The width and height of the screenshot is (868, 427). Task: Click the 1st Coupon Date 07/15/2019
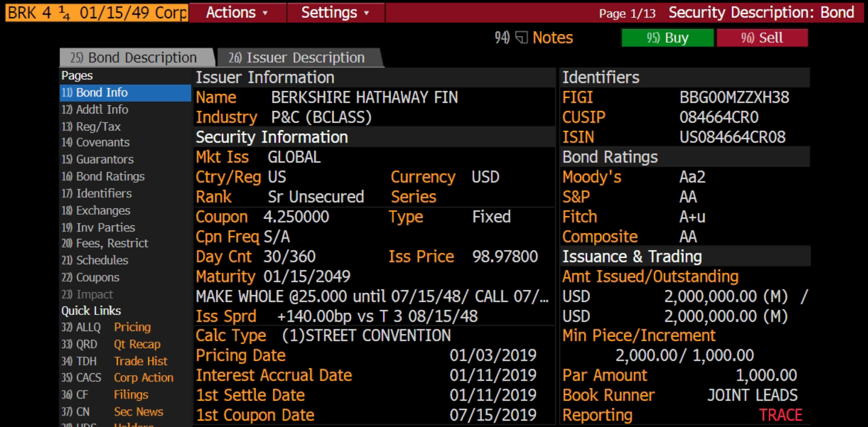point(493,415)
